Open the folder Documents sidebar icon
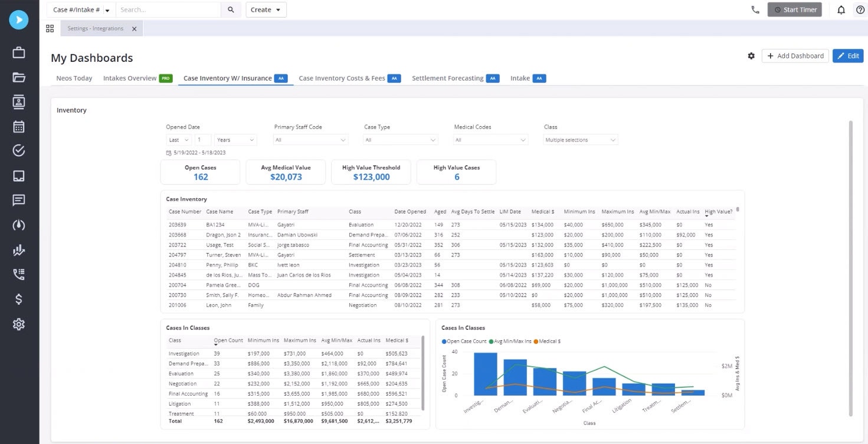This screenshot has height=444, width=868. [x=19, y=77]
